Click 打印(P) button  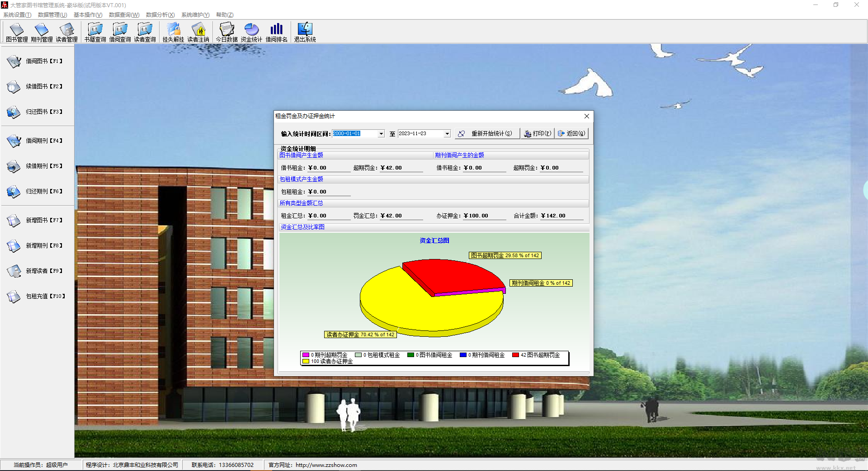[537, 134]
